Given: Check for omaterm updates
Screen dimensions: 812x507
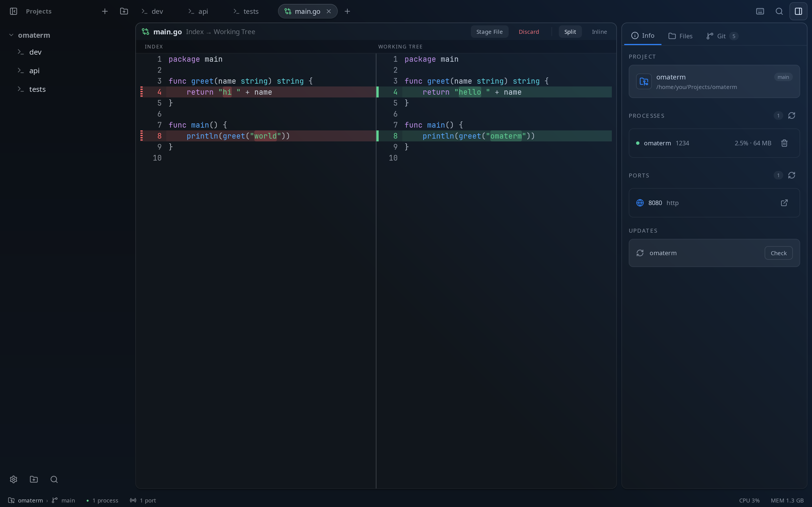Looking at the screenshot, I should 778,253.
